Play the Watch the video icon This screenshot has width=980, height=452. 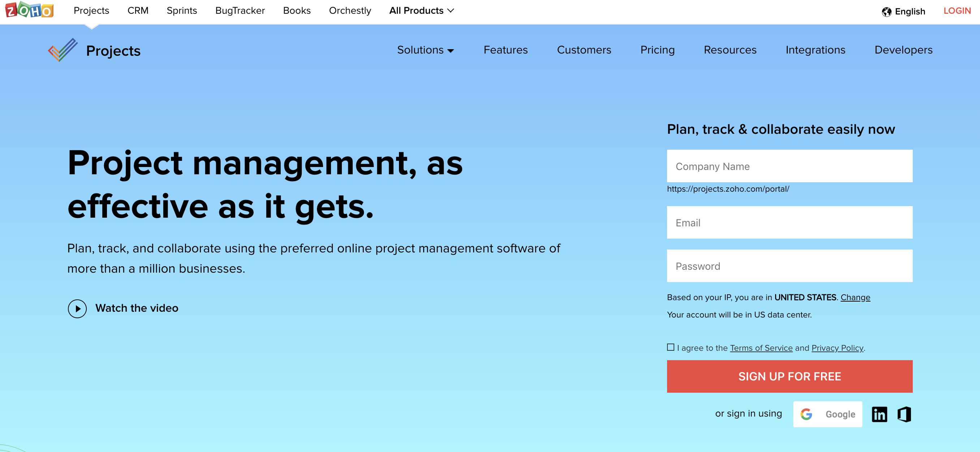click(x=77, y=308)
